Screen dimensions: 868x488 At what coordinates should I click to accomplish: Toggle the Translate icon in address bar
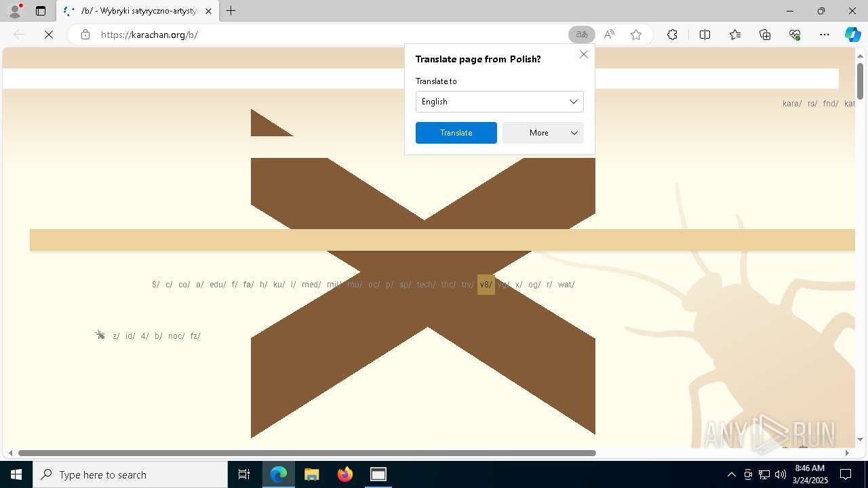point(581,35)
